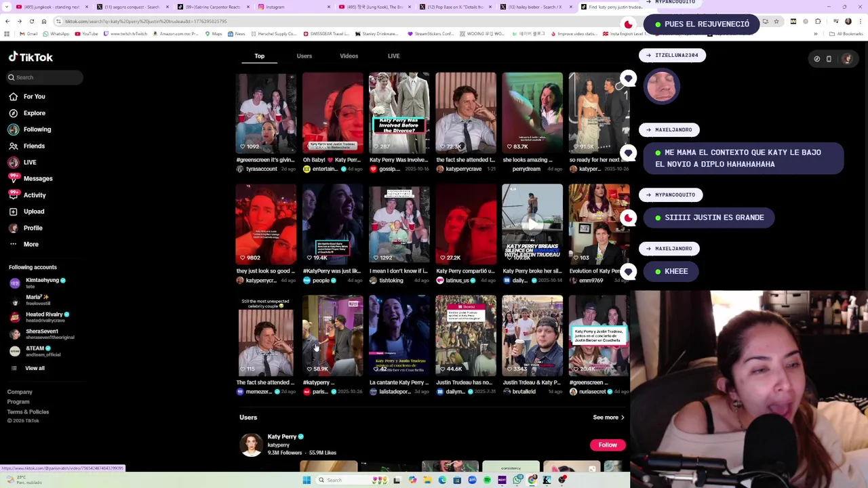Open Spotify from the taskbar
The width and height of the screenshot is (868, 488).
tap(487, 480)
